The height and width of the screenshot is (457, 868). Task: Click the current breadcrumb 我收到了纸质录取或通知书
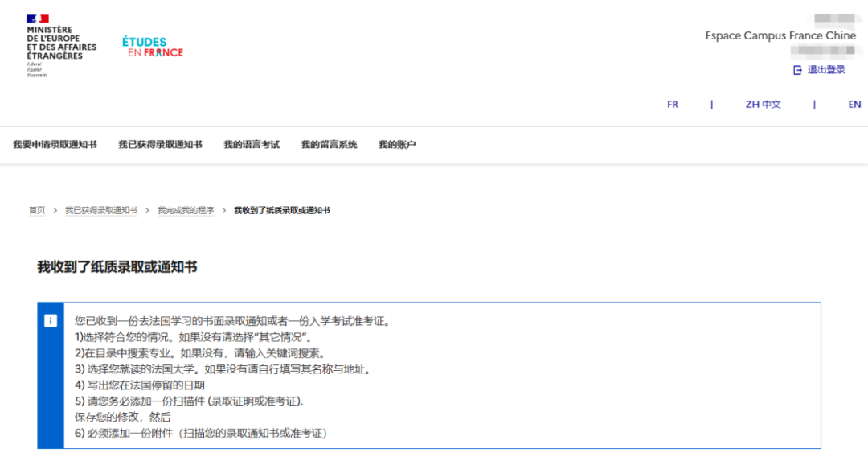[x=282, y=211]
